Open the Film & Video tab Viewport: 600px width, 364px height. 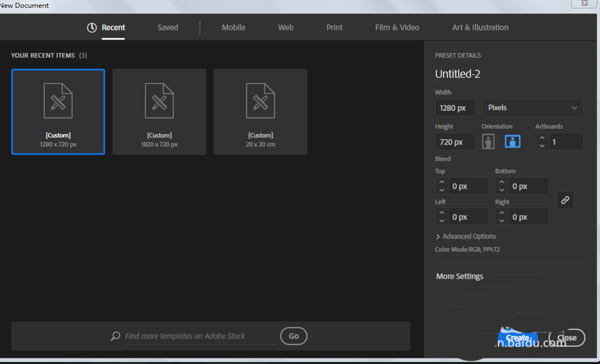tap(397, 28)
